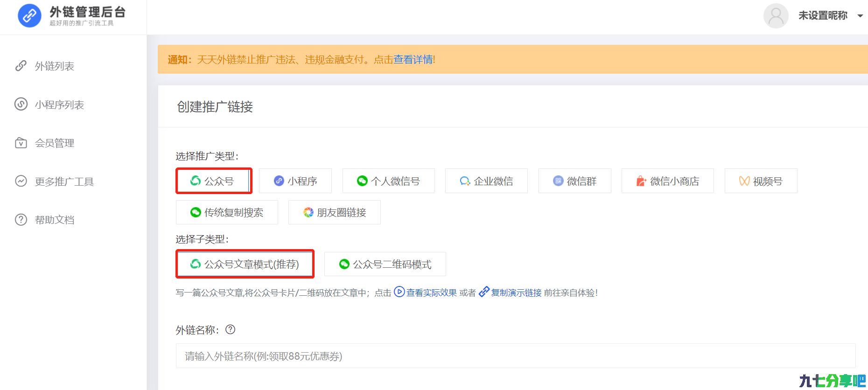Image resolution: width=868 pixels, height=390 pixels.
Task: Click the 外链管理后台 title text
Action: pos(88,12)
